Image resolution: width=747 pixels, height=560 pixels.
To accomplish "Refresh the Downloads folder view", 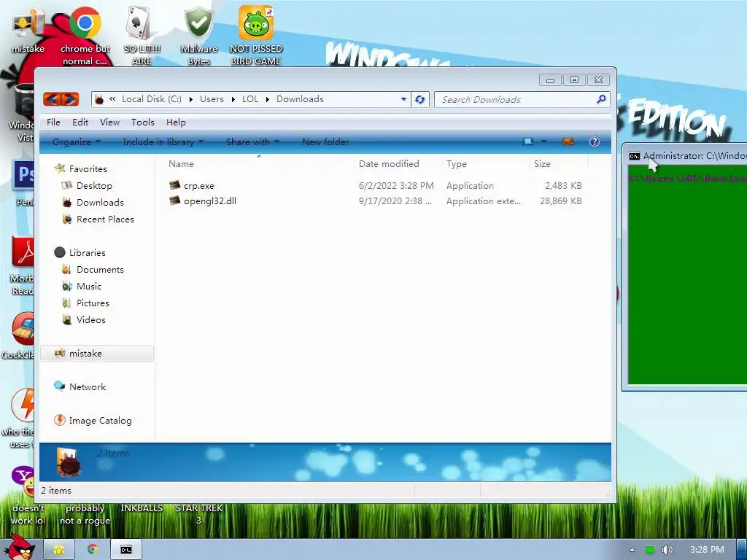I will [419, 99].
